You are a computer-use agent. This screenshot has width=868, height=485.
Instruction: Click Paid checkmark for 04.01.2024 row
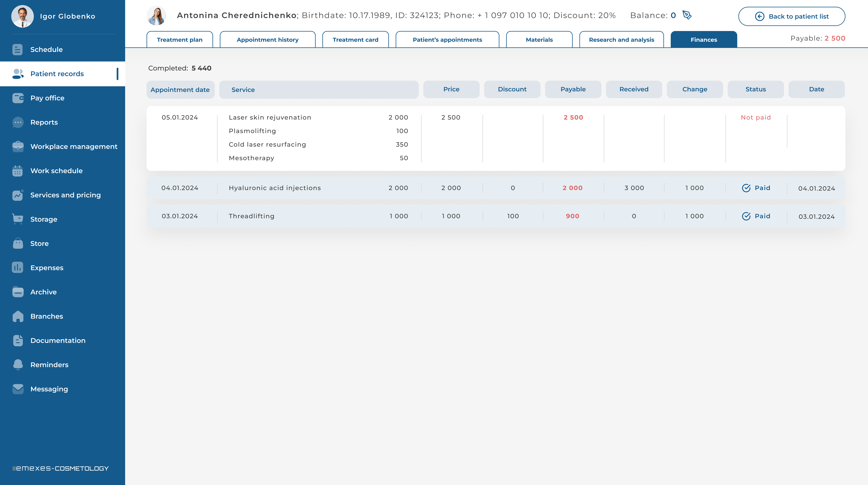tap(746, 188)
